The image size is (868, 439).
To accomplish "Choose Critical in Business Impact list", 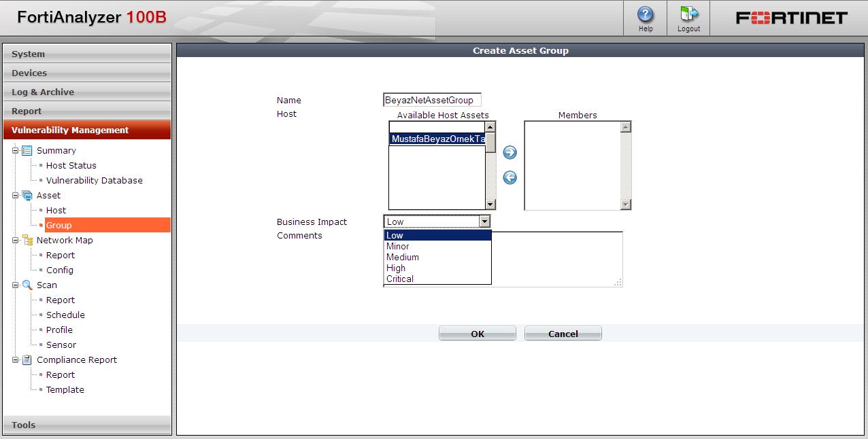I will click(437, 279).
